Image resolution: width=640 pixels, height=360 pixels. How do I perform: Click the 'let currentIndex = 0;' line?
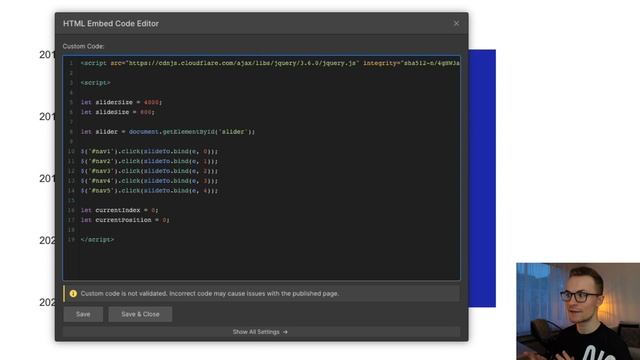pyautogui.click(x=120, y=210)
